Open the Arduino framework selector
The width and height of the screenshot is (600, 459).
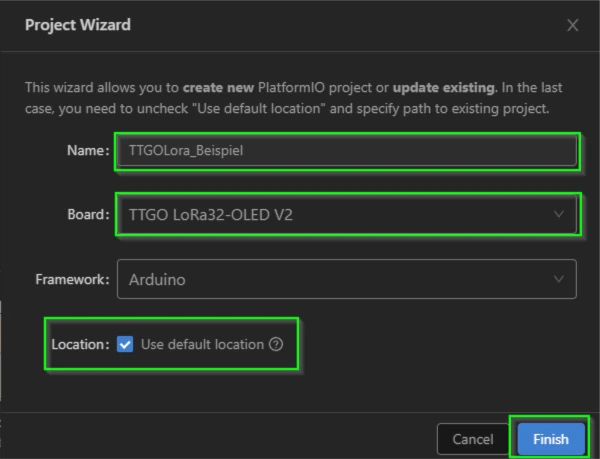pyautogui.click(x=347, y=279)
